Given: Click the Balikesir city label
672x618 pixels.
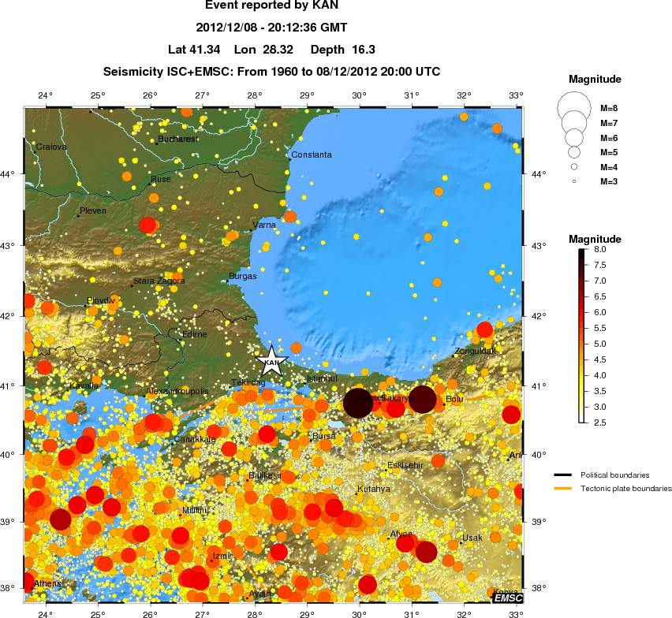Looking at the screenshot, I should click(265, 475).
